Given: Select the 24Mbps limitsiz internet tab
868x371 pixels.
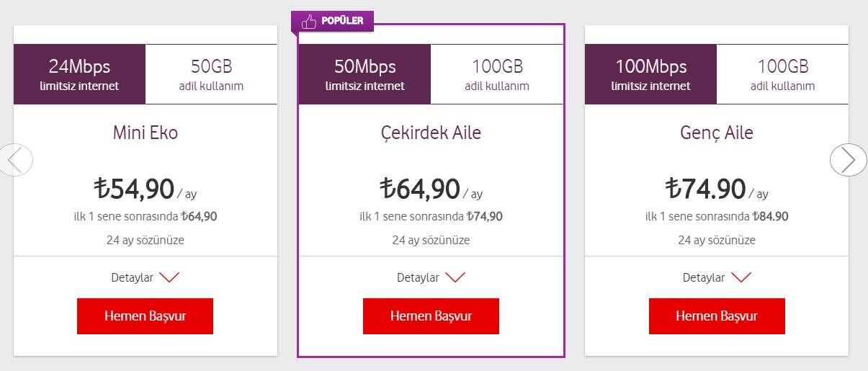Looking at the screenshot, I should click(79, 74).
